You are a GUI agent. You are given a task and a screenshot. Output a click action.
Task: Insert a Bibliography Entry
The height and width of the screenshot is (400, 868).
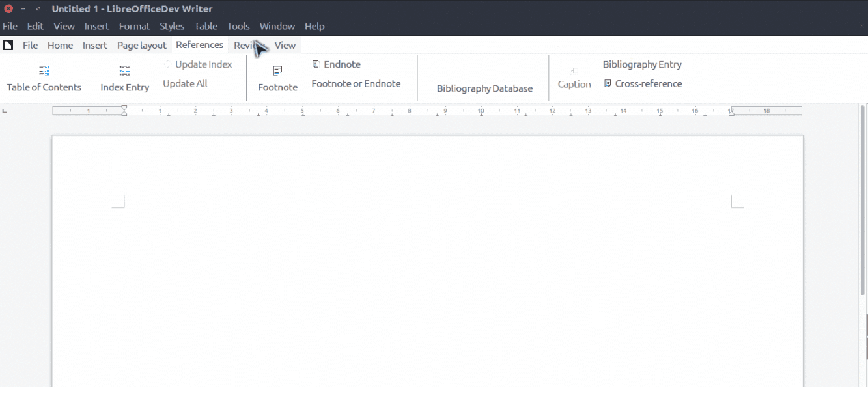click(x=642, y=64)
